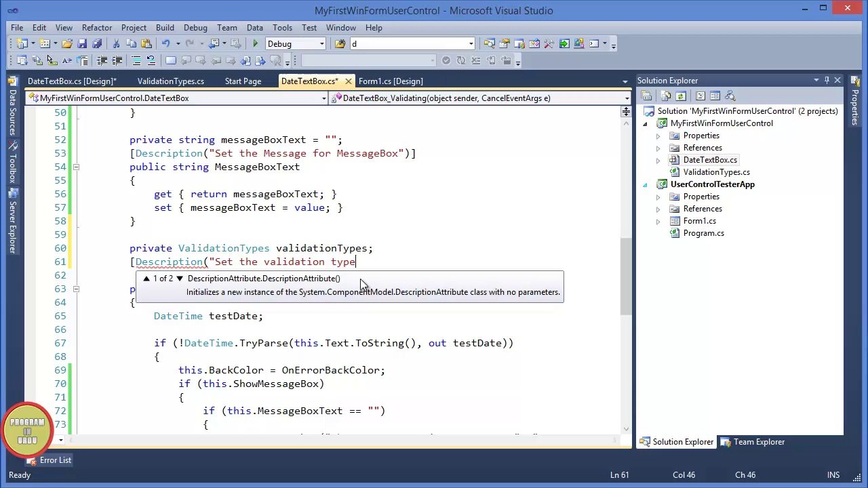This screenshot has width=868, height=488.
Task: Show next overload in the IntelliSense tooltip
Action: tap(180, 279)
